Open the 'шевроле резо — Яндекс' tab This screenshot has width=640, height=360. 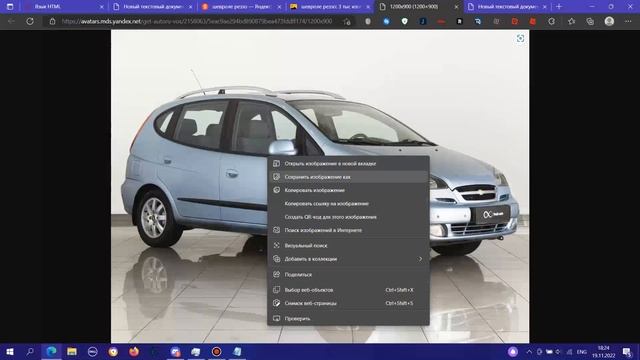click(241, 7)
